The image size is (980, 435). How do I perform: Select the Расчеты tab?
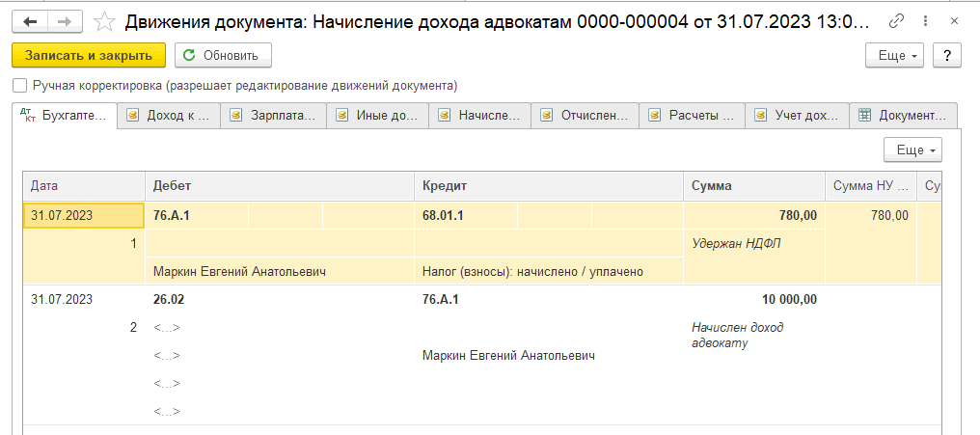coord(692,116)
